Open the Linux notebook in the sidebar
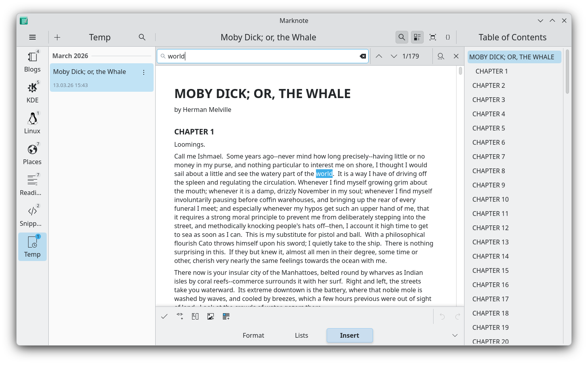 point(32,123)
